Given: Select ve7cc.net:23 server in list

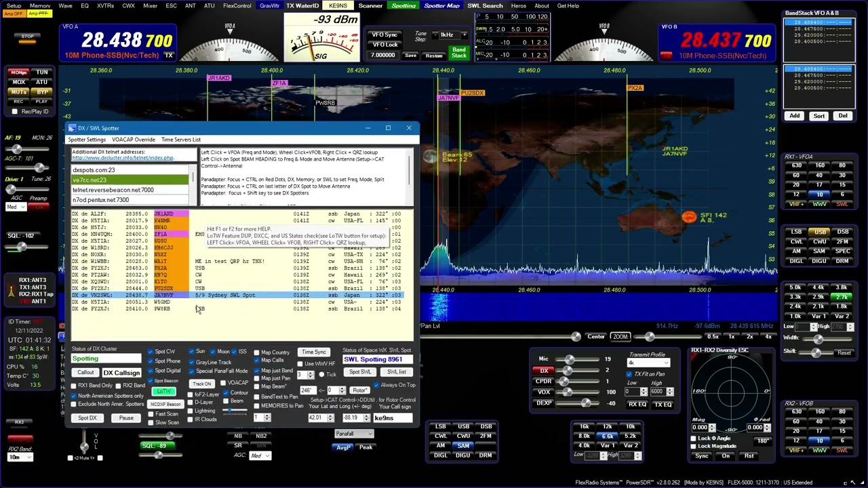Looking at the screenshot, I should tap(130, 180).
